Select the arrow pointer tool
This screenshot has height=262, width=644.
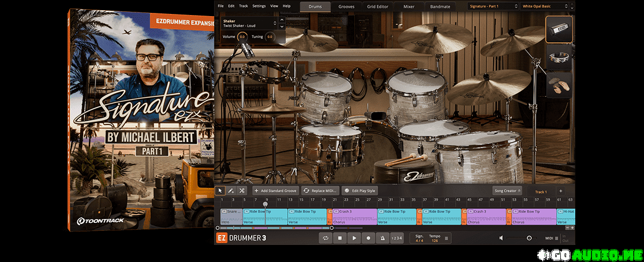(220, 191)
